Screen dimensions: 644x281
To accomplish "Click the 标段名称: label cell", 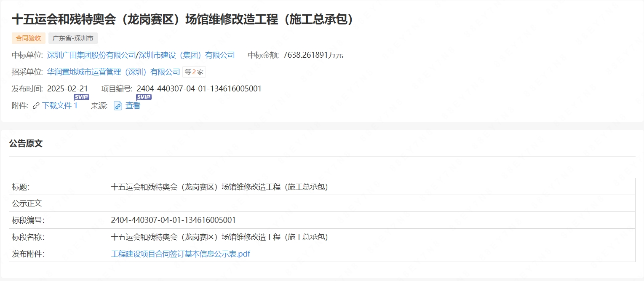I will (x=59, y=237).
